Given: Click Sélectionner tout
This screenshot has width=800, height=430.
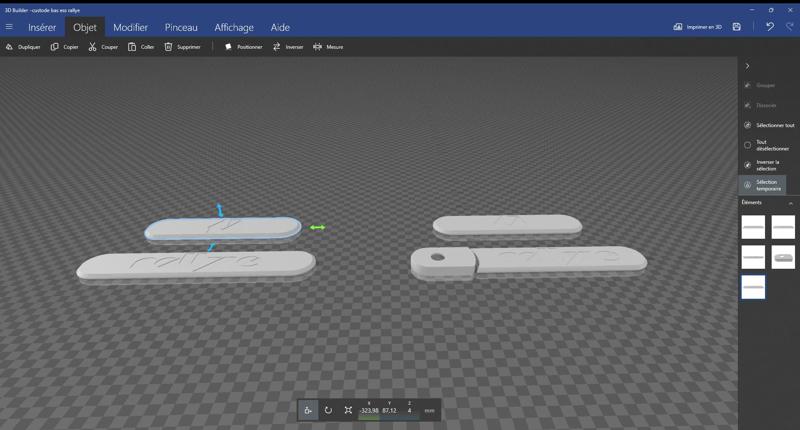Looking at the screenshot, I should [769, 125].
